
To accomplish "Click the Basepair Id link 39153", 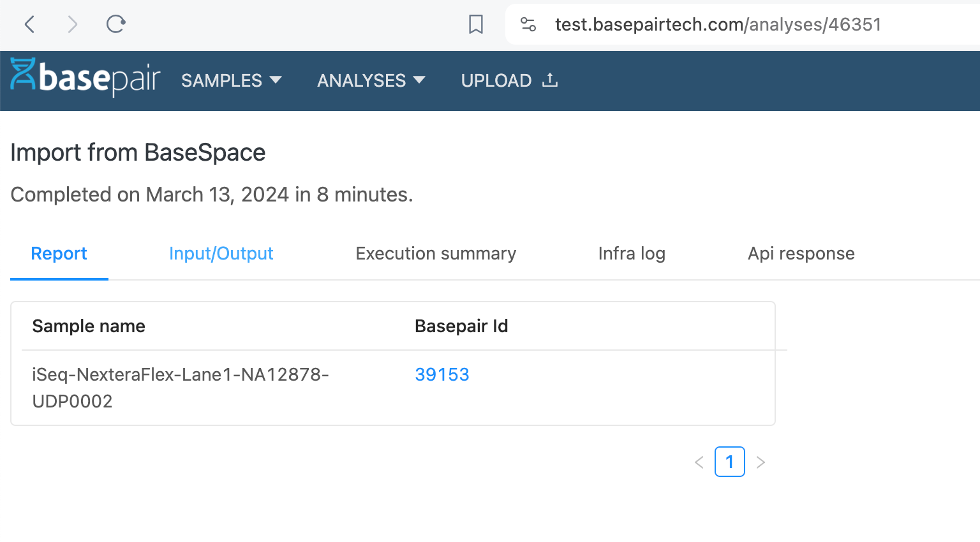I will point(442,374).
